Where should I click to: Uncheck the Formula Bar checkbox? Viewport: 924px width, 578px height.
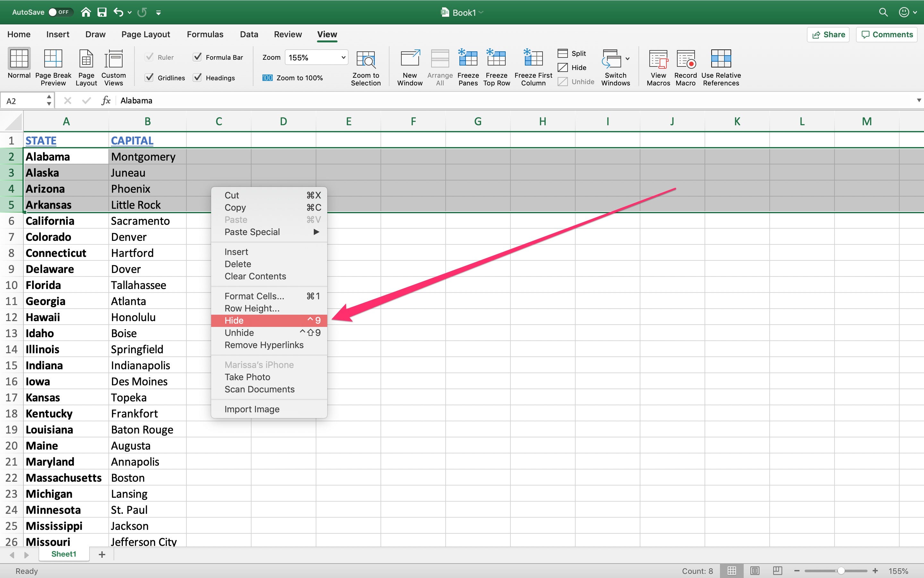pos(197,57)
